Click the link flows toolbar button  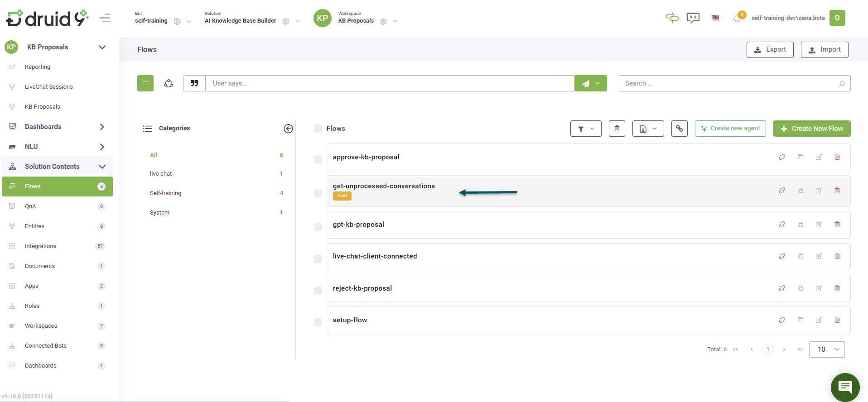click(x=680, y=129)
